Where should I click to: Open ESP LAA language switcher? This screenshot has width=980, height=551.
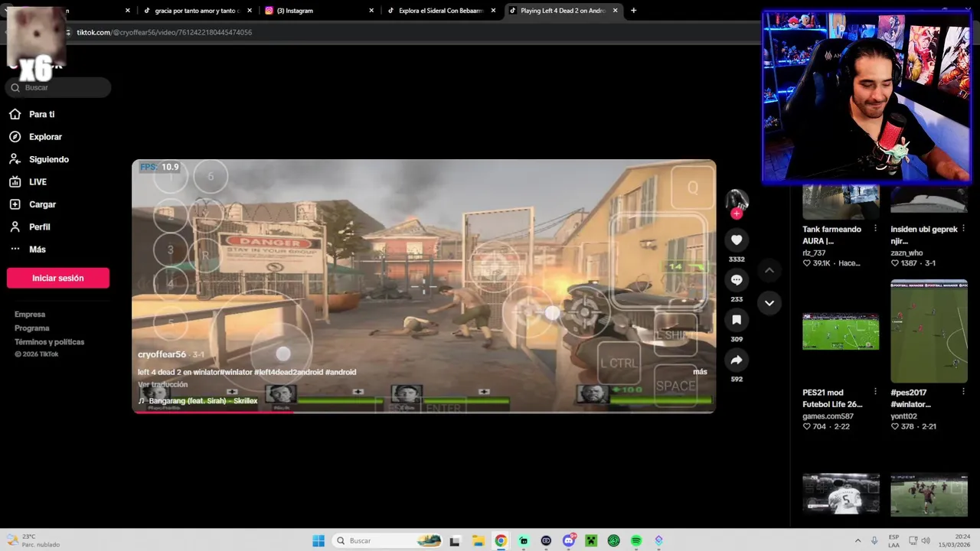pyautogui.click(x=894, y=540)
